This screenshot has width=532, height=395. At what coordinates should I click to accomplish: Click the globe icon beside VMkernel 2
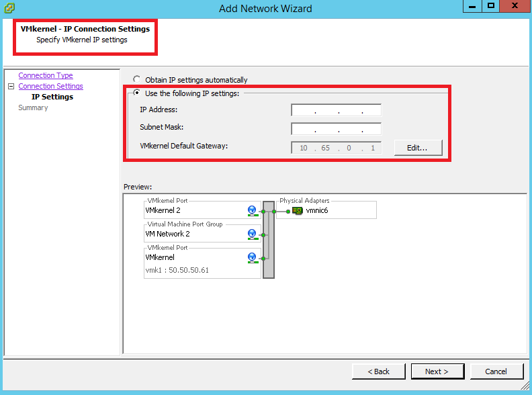coord(252,211)
